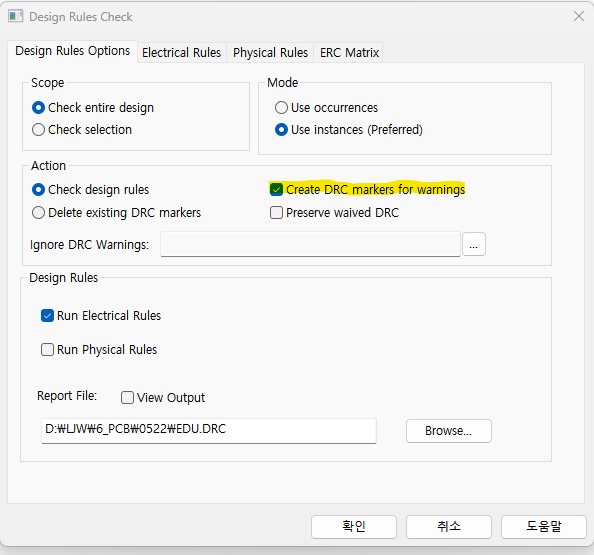Open help with 도움말 button
The width and height of the screenshot is (594, 555).
click(544, 527)
